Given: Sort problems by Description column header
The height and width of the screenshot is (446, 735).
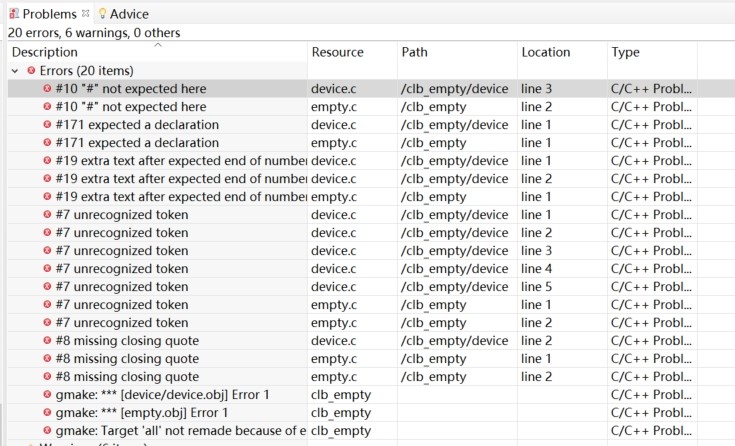Looking at the screenshot, I should coord(45,52).
